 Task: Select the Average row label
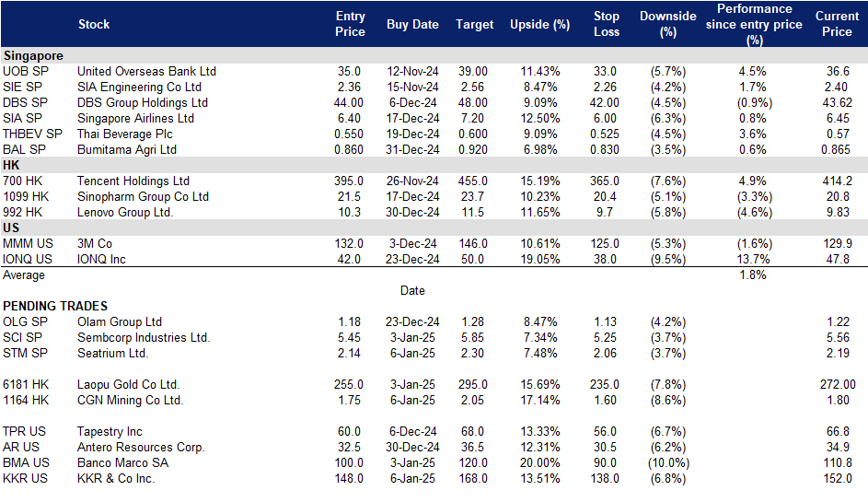(x=24, y=274)
